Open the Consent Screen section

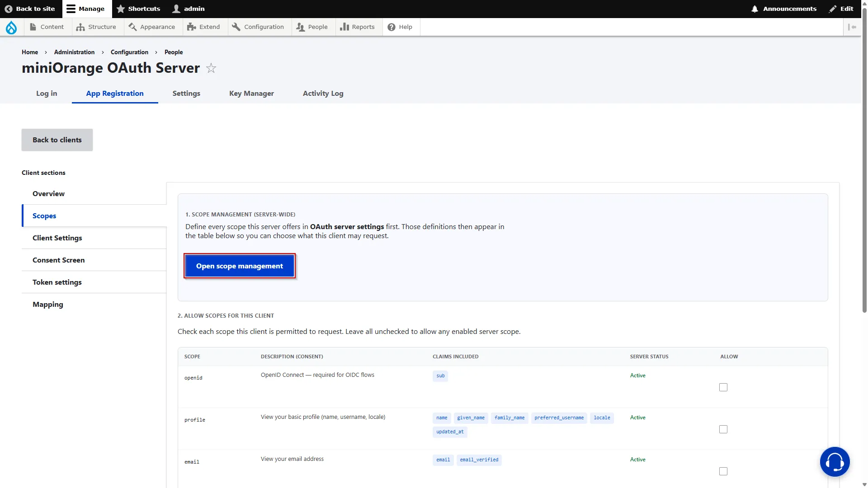coord(94,260)
